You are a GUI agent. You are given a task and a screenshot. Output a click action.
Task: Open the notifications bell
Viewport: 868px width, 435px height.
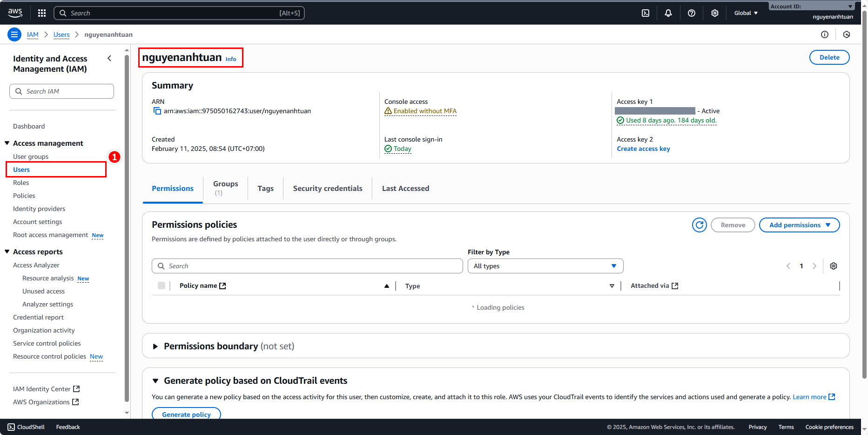pyautogui.click(x=668, y=13)
